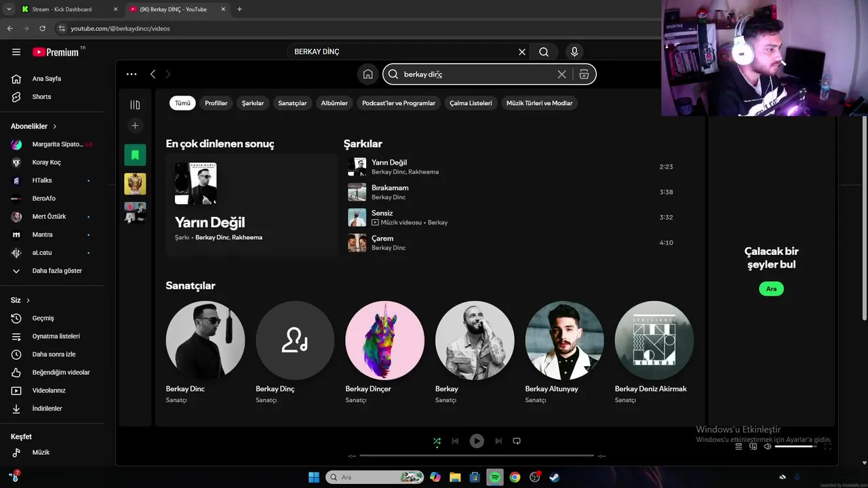Open Berkay Dinç artist with placeholder avatar
Image resolution: width=868 pixels, height=488 pixels.
click(x=295, y=340)
